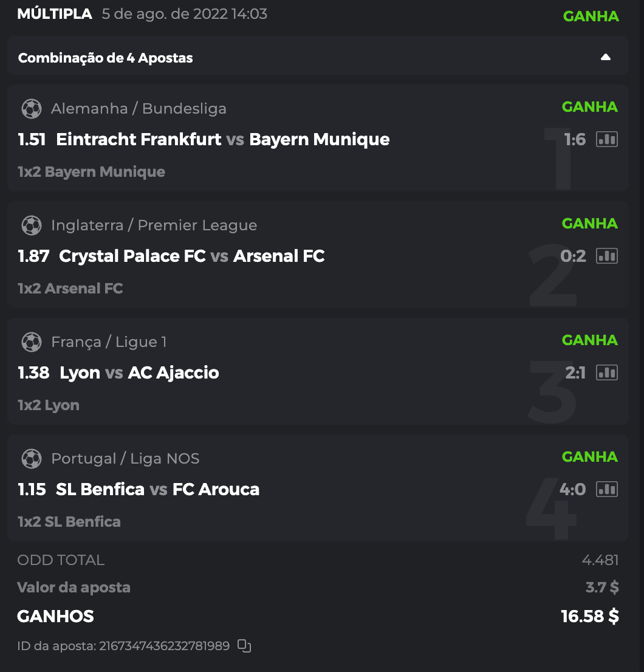Click the Ligue 1 soccer ball icon

[x=31, y=342]
